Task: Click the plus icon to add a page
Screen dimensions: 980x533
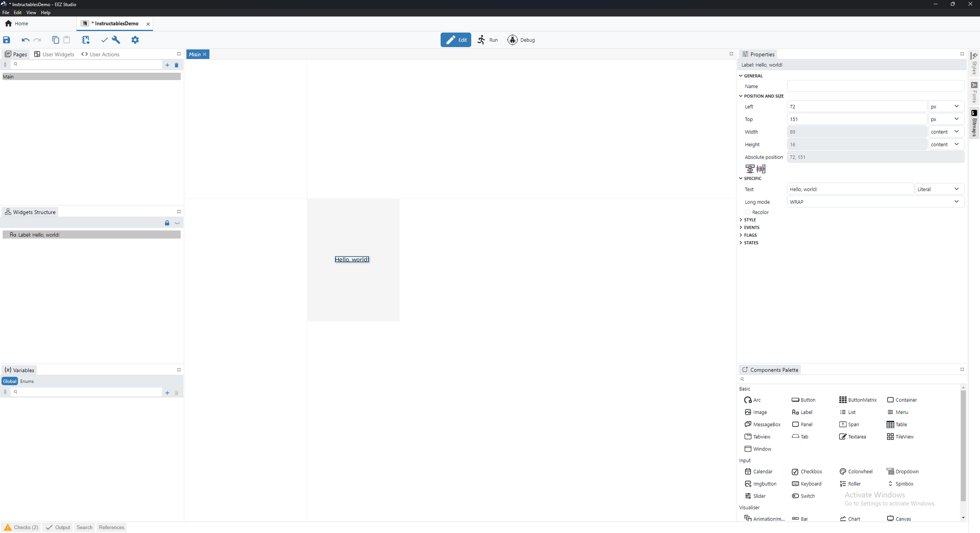Action: pos(167,65)
